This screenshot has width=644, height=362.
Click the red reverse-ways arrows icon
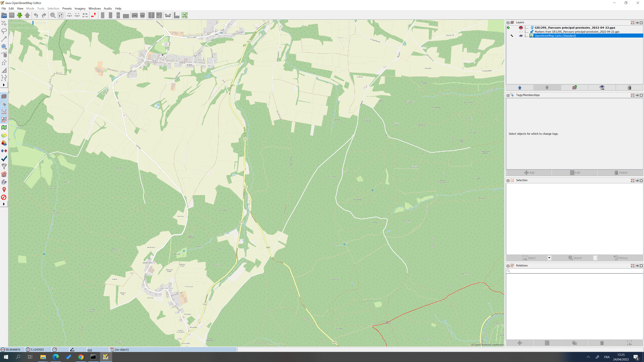pyautogui.click(x=94, y=15)
